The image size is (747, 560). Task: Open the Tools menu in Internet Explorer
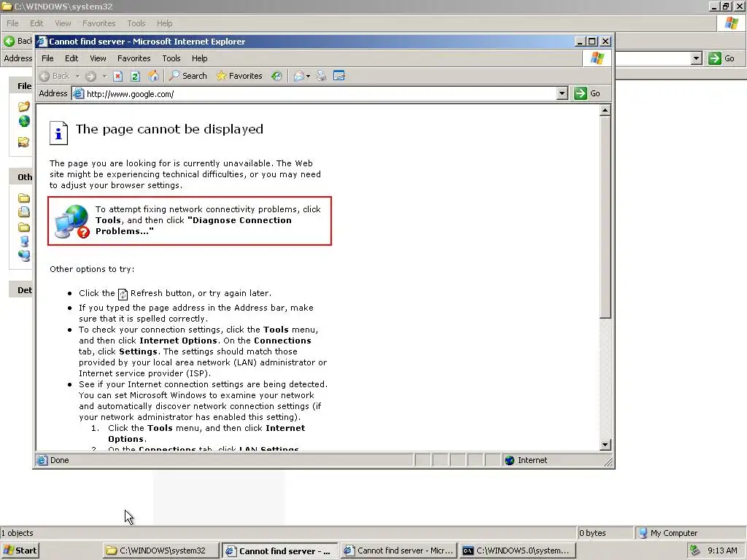click(x=171, y=58)
